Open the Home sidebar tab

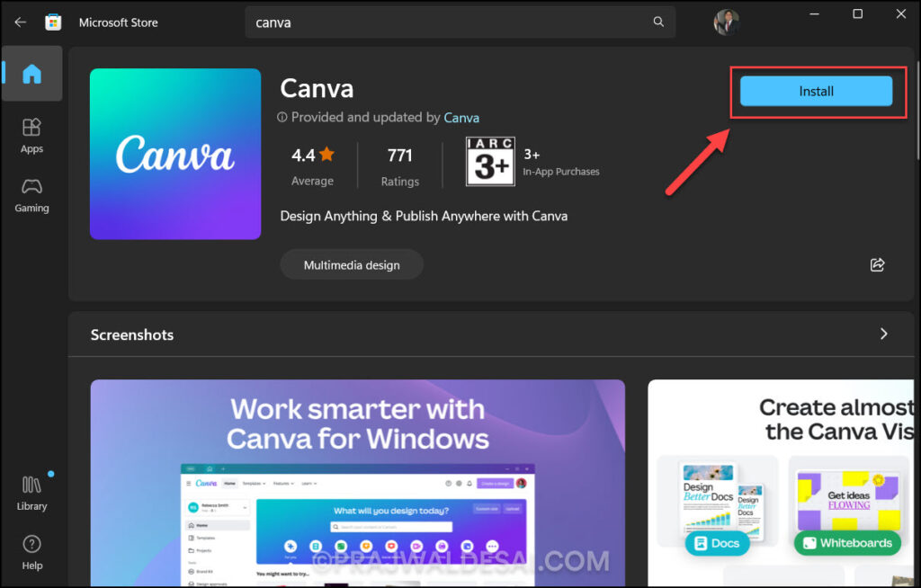click(31, 74)
